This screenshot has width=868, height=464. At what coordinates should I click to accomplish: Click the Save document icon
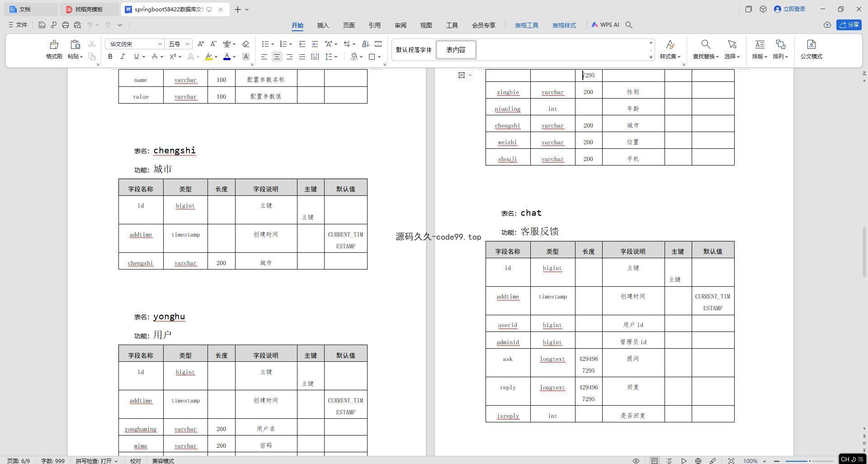[42, 25]
